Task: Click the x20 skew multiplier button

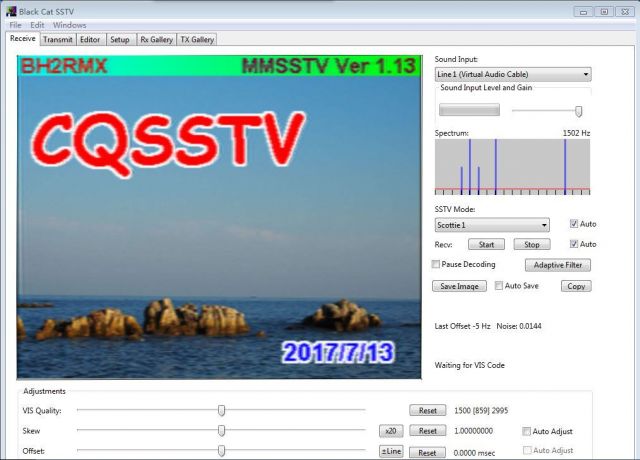Action: [x=391, y=431]
